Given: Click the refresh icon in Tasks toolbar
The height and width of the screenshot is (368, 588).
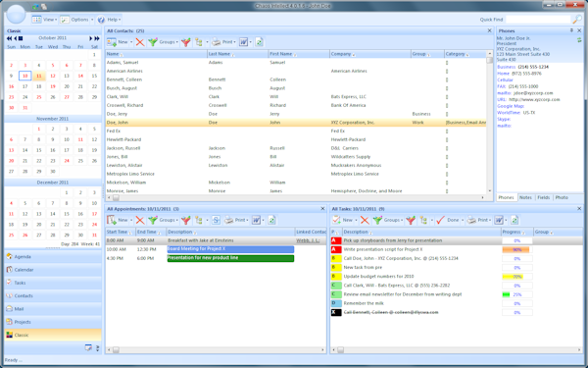Looking at the screenshot, I should [x=514, y=220].
